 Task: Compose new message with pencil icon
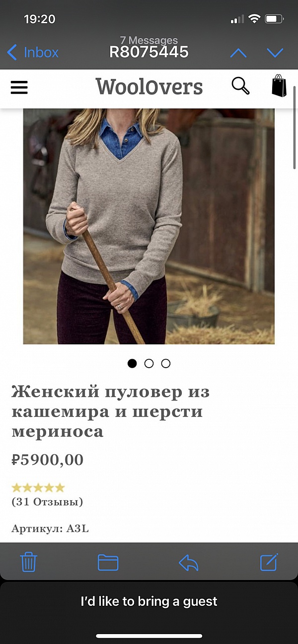pyautogui.click(x=269, y=562)
